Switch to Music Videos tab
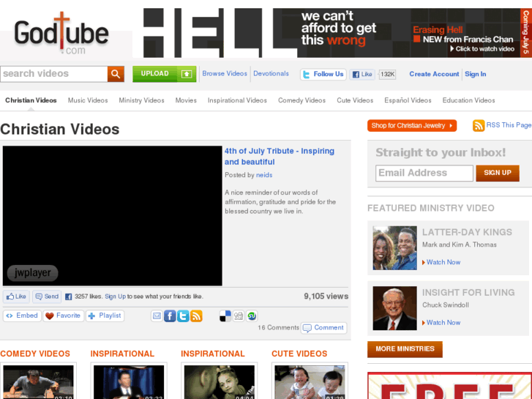This screenshot has height=399, width=532. coord(88,100)
